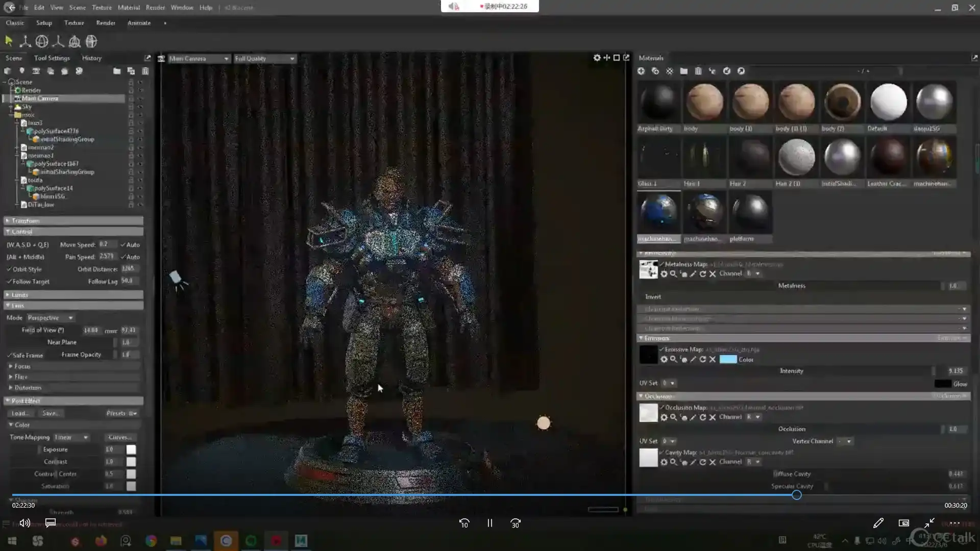Image resolution: width=980 pixels, height=551 pixels.
Task: Click the add light bulb icon
Action: (x=22, y=71)
